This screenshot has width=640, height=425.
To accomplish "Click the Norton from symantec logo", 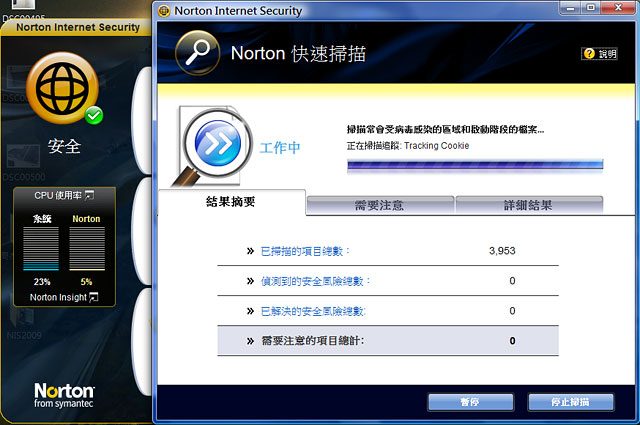I will pos(64,395).
